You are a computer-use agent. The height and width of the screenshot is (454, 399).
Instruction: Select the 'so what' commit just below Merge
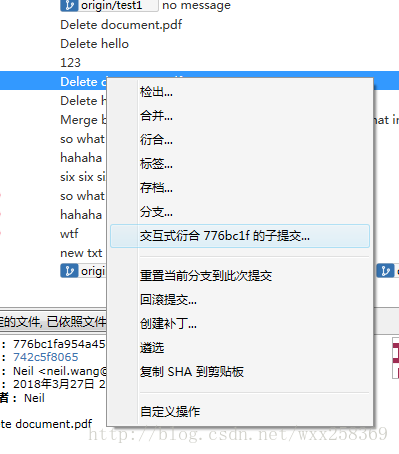tap(82, 139)
